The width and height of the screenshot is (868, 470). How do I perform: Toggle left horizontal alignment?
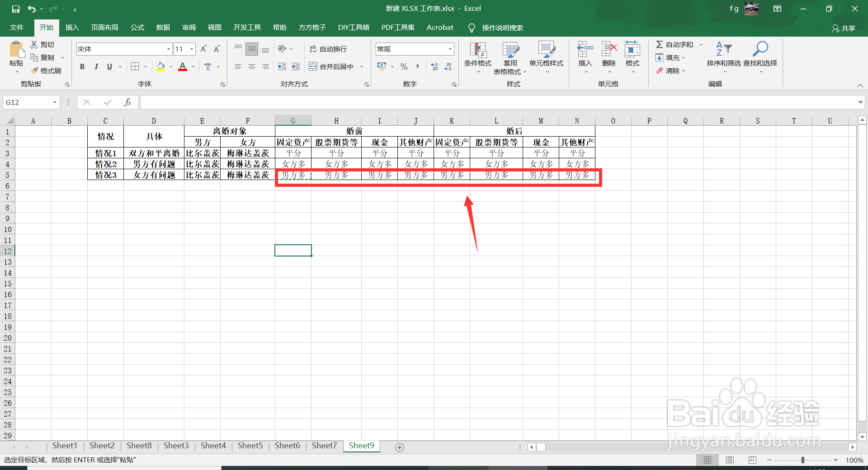click(238, 66)
